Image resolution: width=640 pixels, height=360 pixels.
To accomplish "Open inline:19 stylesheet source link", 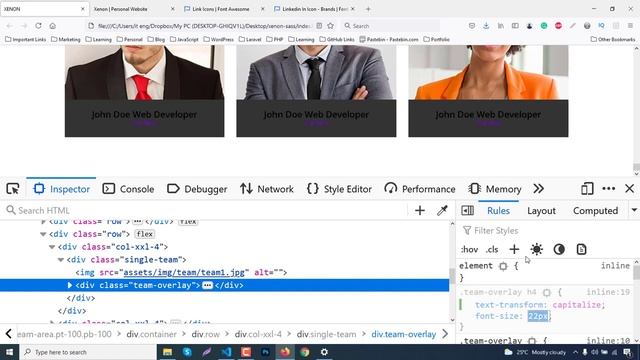I will click(608, 292).
